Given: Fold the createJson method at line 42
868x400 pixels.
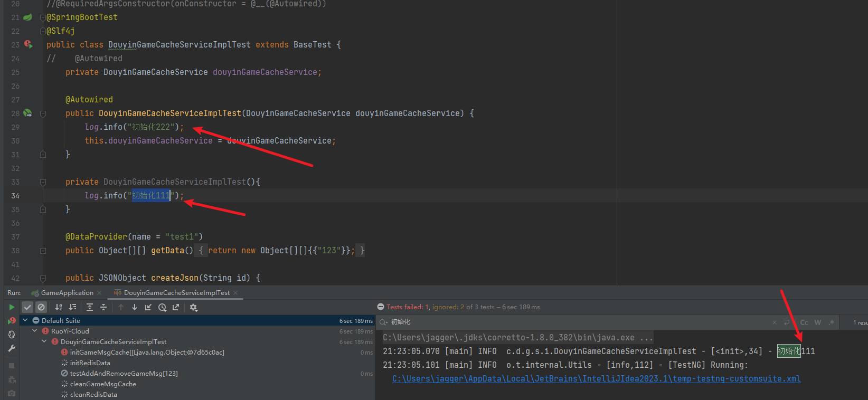Looking at the screenshot, I should (43, 278).
